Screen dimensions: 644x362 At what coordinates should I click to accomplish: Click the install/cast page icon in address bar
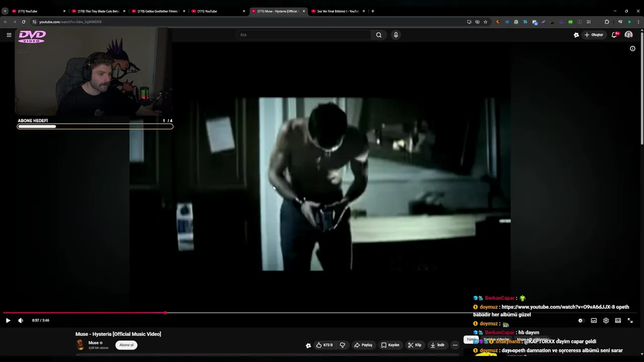coord(469,22)
